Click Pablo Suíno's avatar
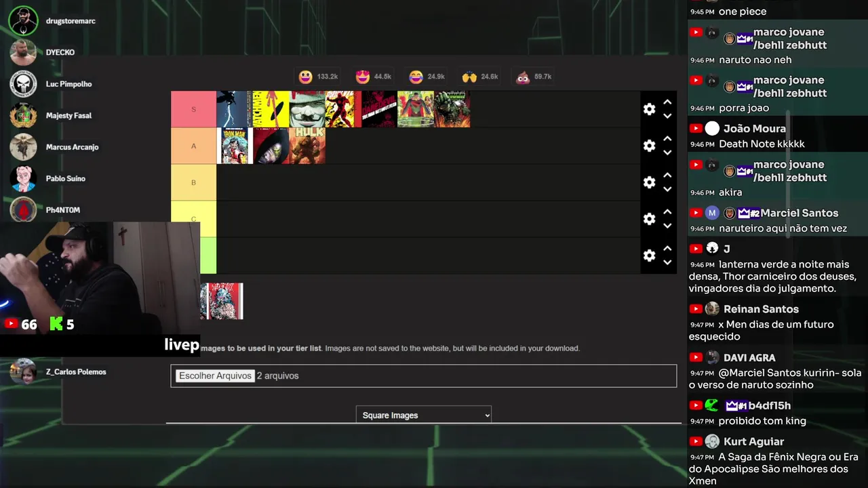The image size is (868, 488). [23, 178]
